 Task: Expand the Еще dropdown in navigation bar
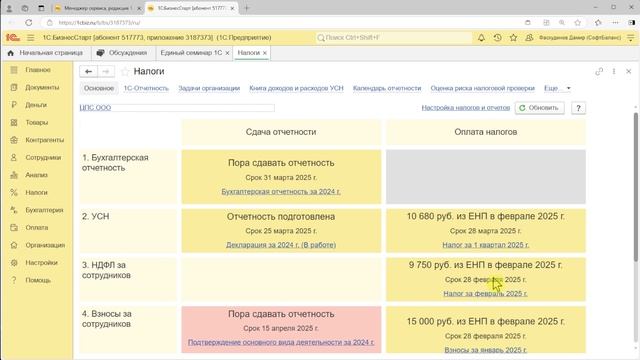click(x=557, y=88)
